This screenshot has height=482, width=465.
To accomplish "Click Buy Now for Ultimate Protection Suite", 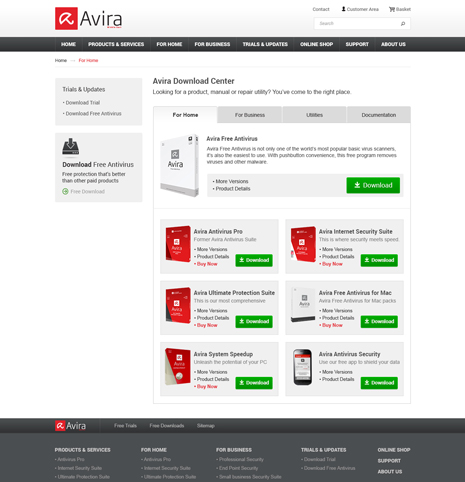I will click(207, 325).
